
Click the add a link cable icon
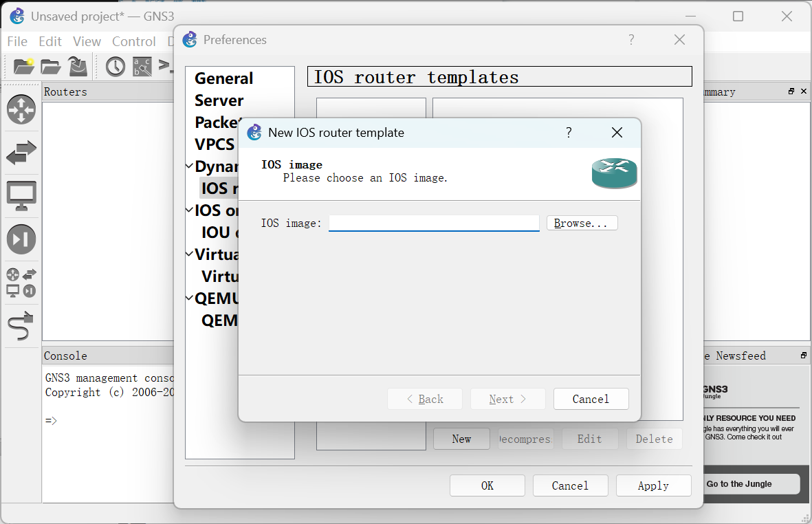point(21,326)
